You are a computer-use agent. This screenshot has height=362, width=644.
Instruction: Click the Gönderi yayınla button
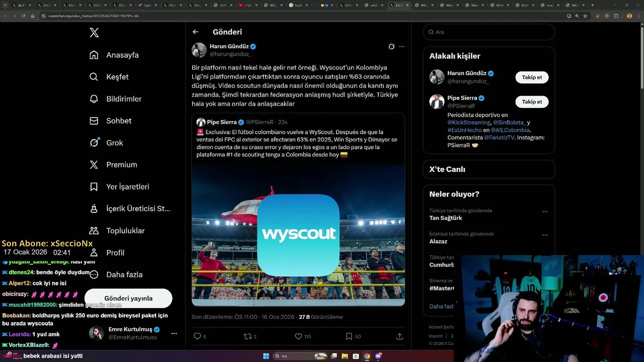128,298
